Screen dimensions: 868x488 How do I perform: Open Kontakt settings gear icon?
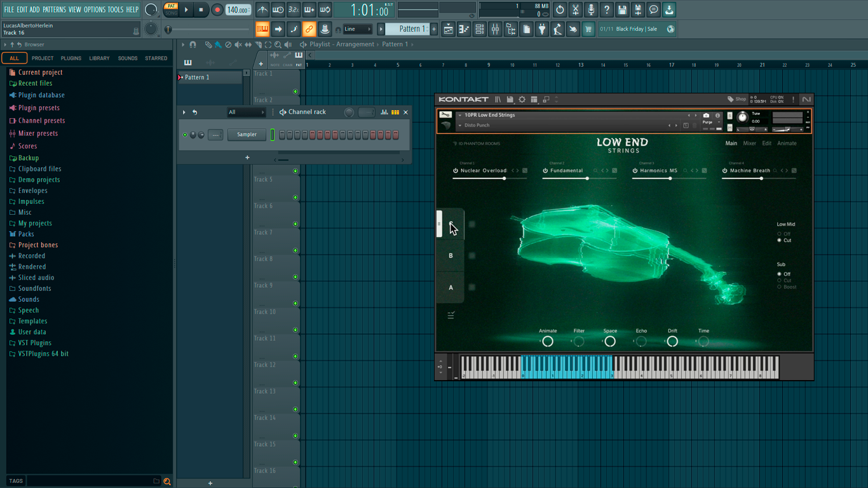pyautogui.click(x=522, y=100)
